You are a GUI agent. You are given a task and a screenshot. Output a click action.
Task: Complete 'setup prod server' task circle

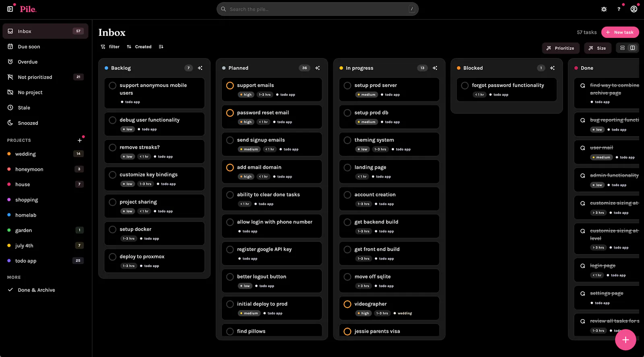347,85
